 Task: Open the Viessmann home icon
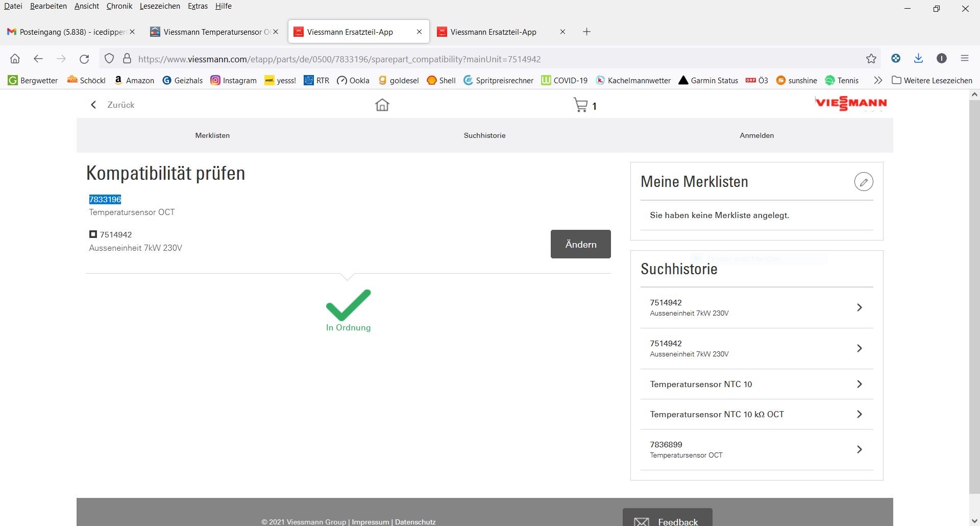(382, 105)
